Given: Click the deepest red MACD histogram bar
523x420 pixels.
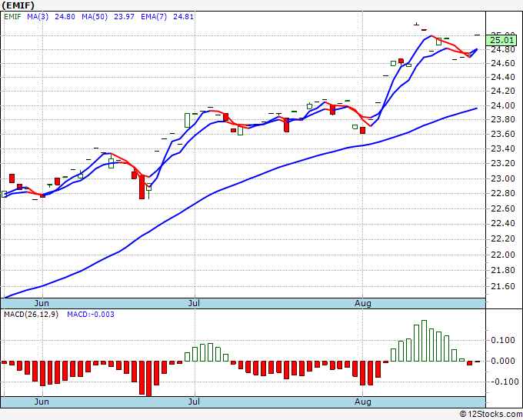Looking at the screenshot, I should click(148, 379).
